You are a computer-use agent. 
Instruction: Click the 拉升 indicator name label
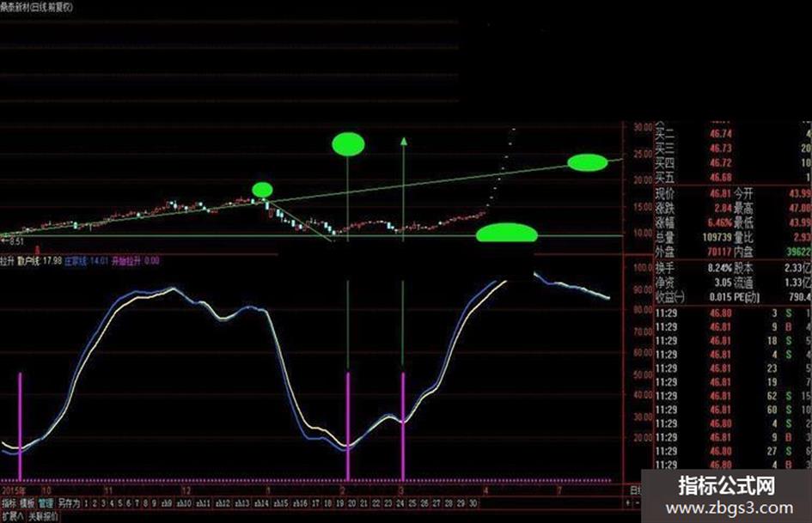click(7, 261)
